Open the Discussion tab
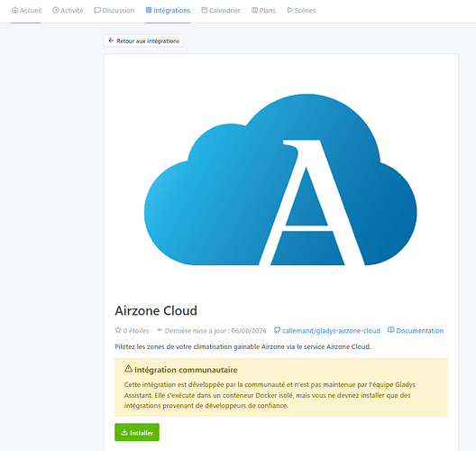The width and height of the screenshot is (476, 451). tap(114, 10)
